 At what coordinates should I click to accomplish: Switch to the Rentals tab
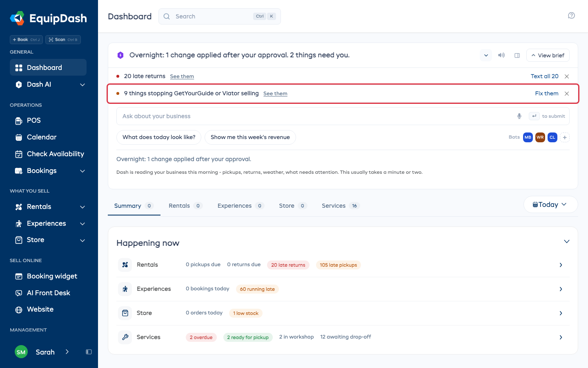[186, 206]
